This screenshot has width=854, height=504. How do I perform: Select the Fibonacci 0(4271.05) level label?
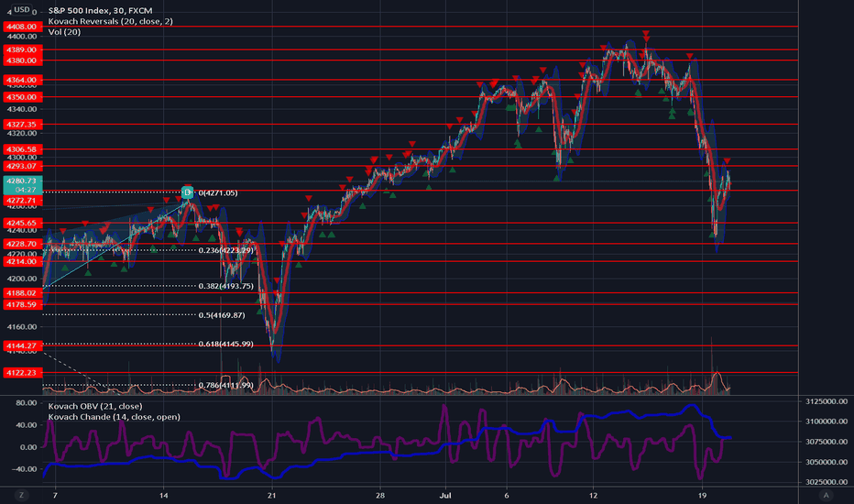218,192
